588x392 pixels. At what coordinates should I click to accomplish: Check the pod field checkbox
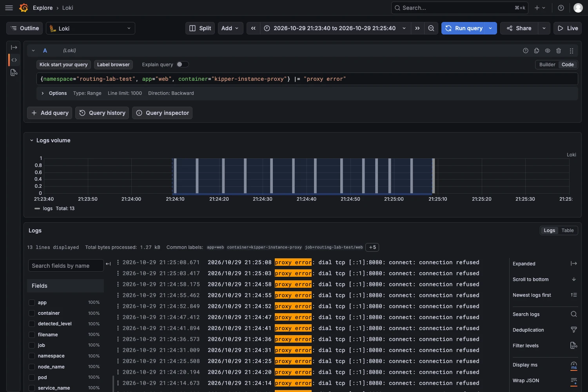tap(32, 377)
